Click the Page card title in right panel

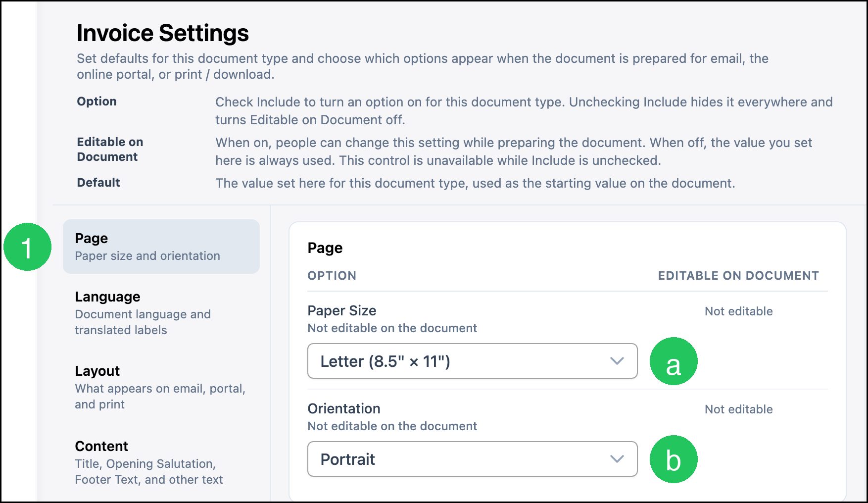point(325,248)
